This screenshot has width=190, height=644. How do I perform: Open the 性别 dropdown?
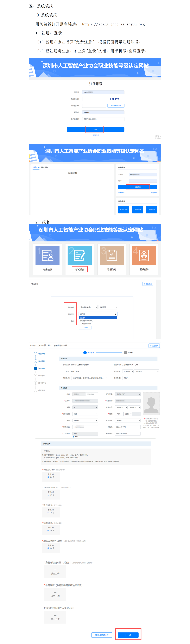point(85,407)
